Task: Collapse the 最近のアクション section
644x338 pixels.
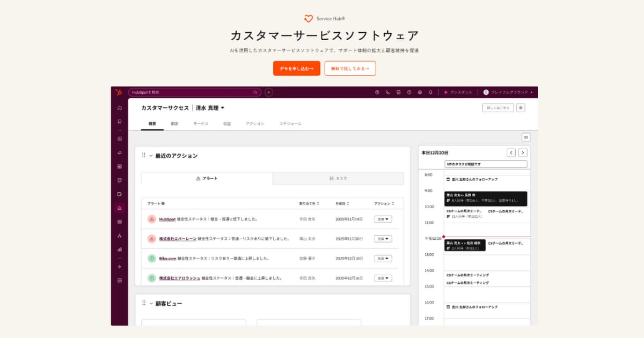Action: click(151, 156)
